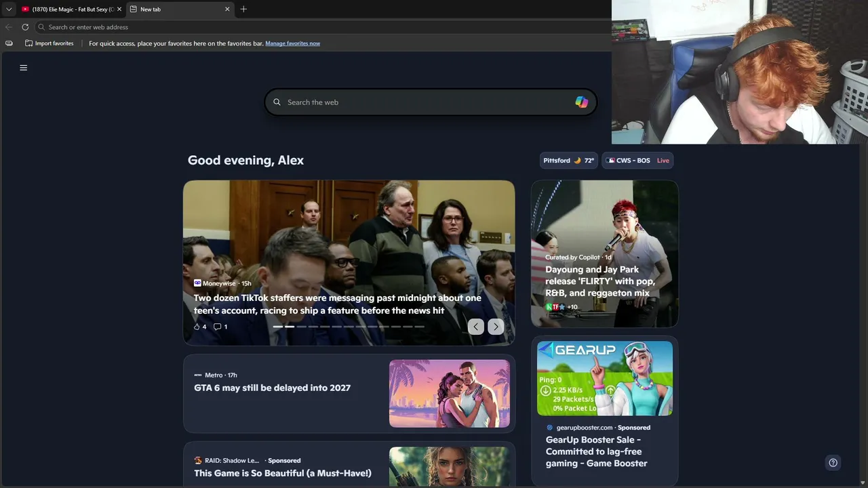
Task: Click the RAID ad archer thumbnail
Action: [x=450, y=466]
